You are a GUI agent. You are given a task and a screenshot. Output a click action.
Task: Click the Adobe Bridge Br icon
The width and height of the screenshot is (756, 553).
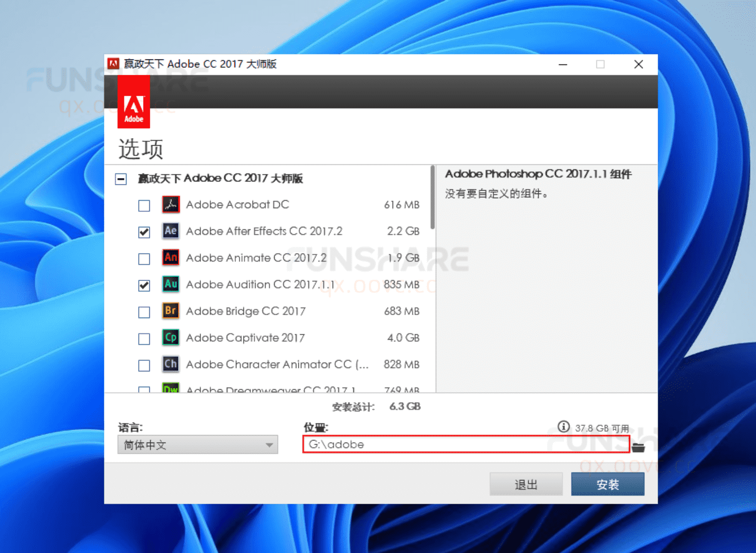pyautogui.click(x=171, y=311)
